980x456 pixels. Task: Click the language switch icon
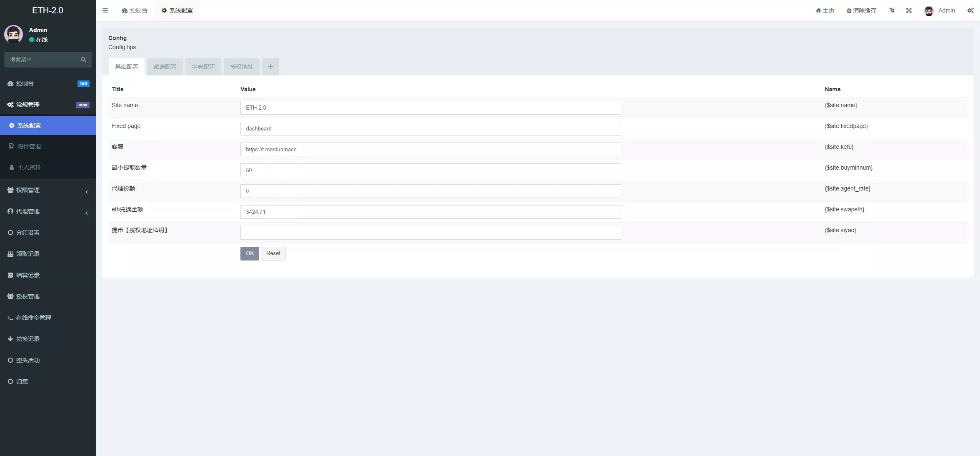891,10
